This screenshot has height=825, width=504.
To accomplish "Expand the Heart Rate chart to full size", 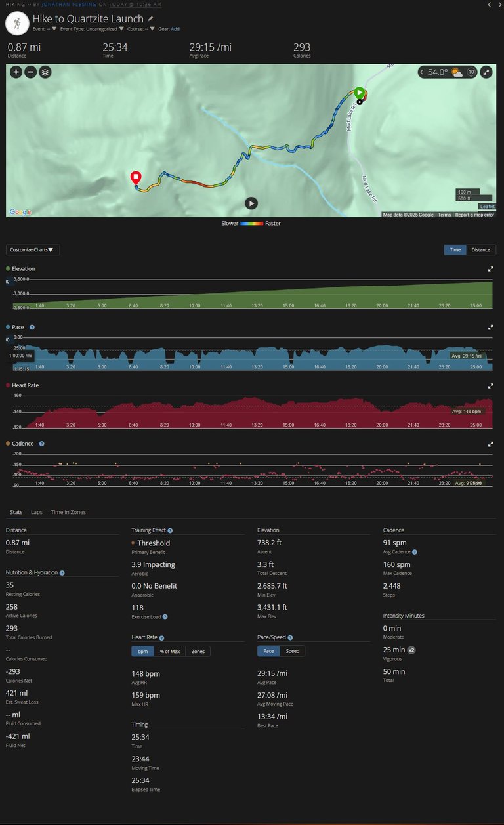I will pos(490,386).
